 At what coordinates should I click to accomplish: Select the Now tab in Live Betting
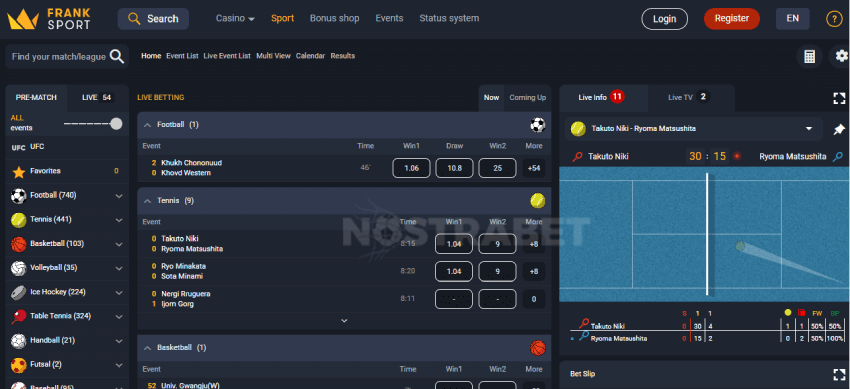coord(491,98)
